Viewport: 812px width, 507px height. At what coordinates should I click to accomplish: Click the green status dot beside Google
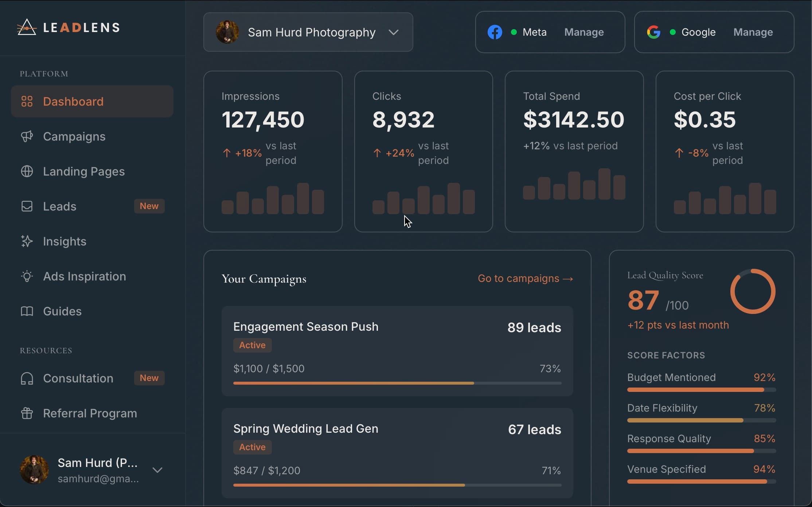(672, 32)
